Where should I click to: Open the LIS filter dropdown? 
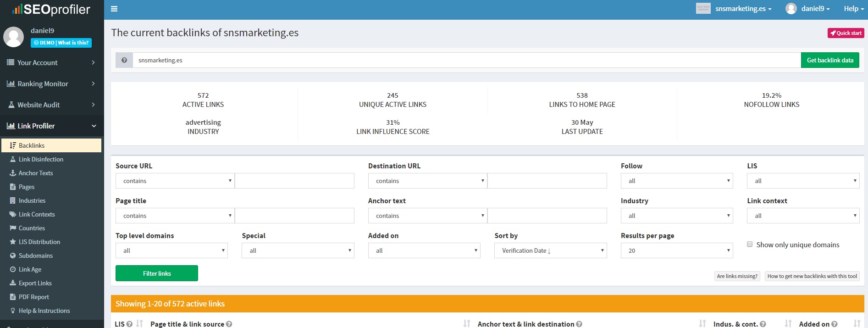[x=803, y=181]
